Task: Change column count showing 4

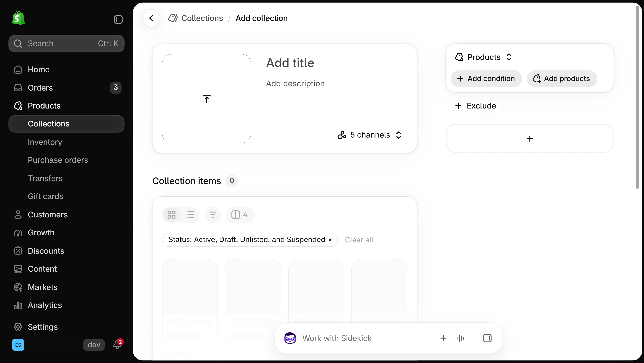Action: [240, 214]
